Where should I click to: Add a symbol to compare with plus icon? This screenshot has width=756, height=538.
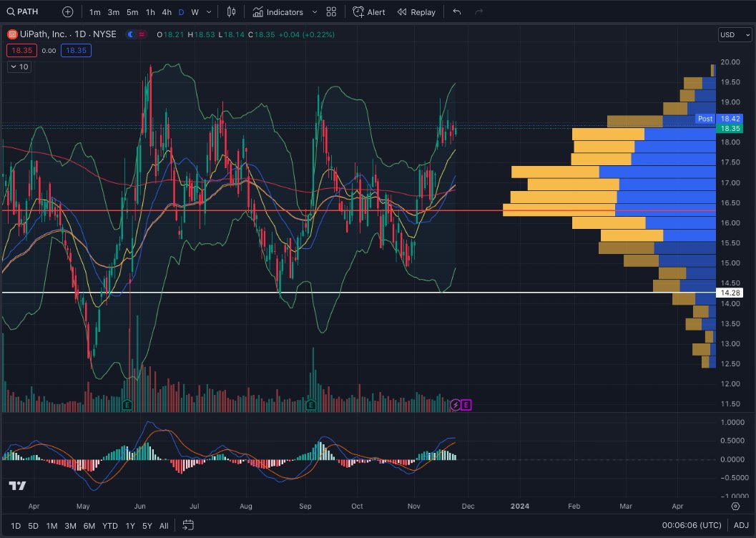[x=68, y=12]
